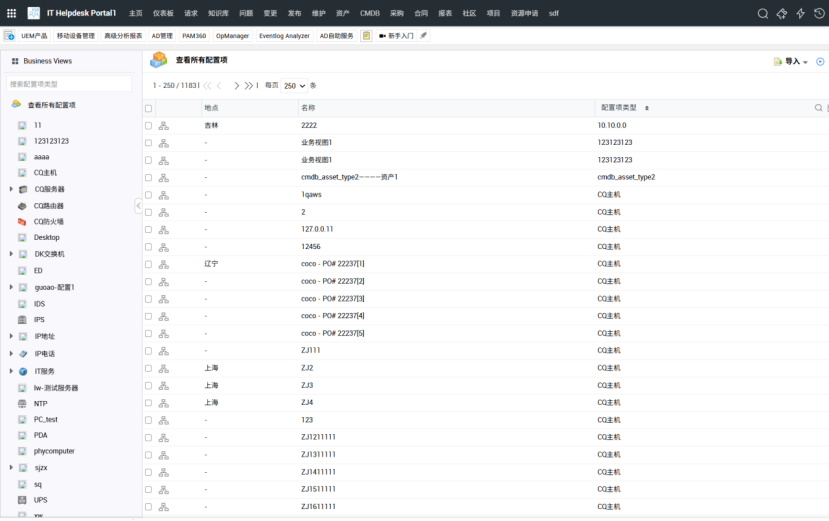Collapse the left sidebar with the handle
Viewport: 829px width, 521px height.
point(138,206)
